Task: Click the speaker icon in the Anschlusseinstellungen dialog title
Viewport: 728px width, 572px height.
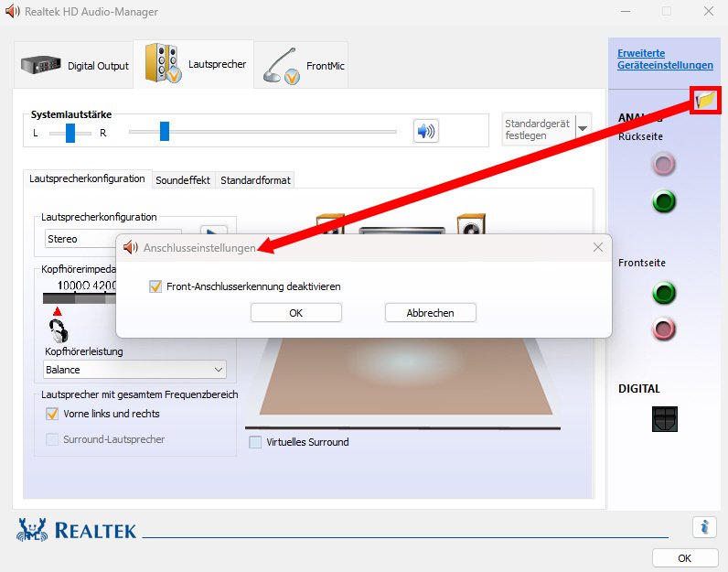Action: click(131, 248)
